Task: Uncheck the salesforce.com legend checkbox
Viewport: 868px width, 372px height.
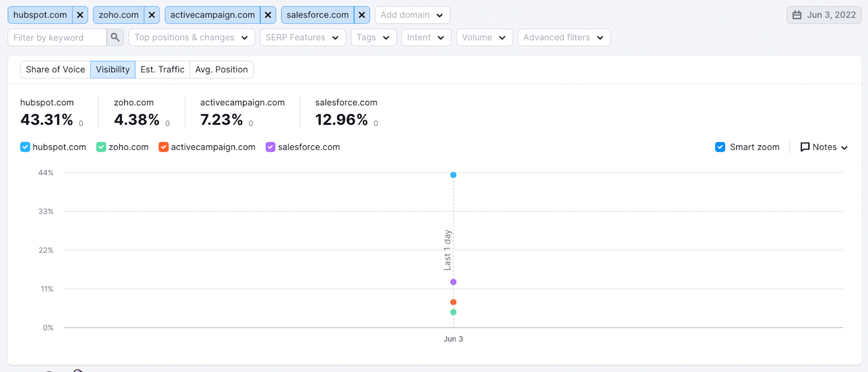Action: [270, 147]
